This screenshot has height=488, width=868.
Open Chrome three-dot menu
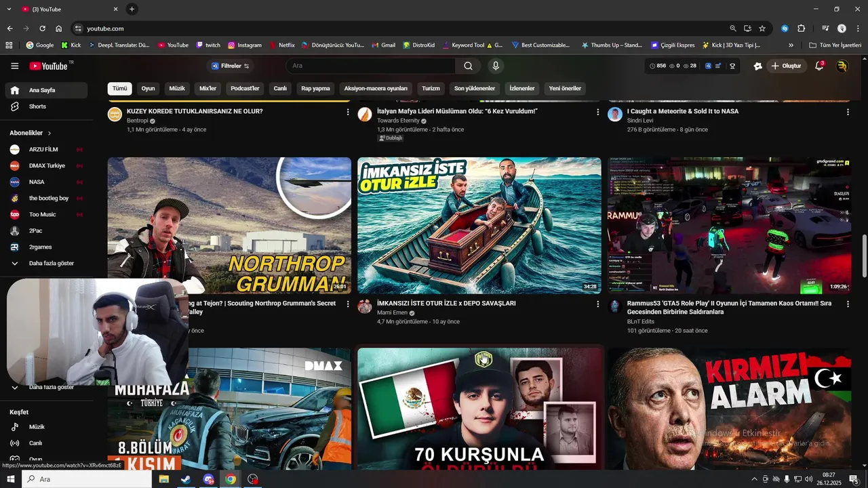[858, 28]
